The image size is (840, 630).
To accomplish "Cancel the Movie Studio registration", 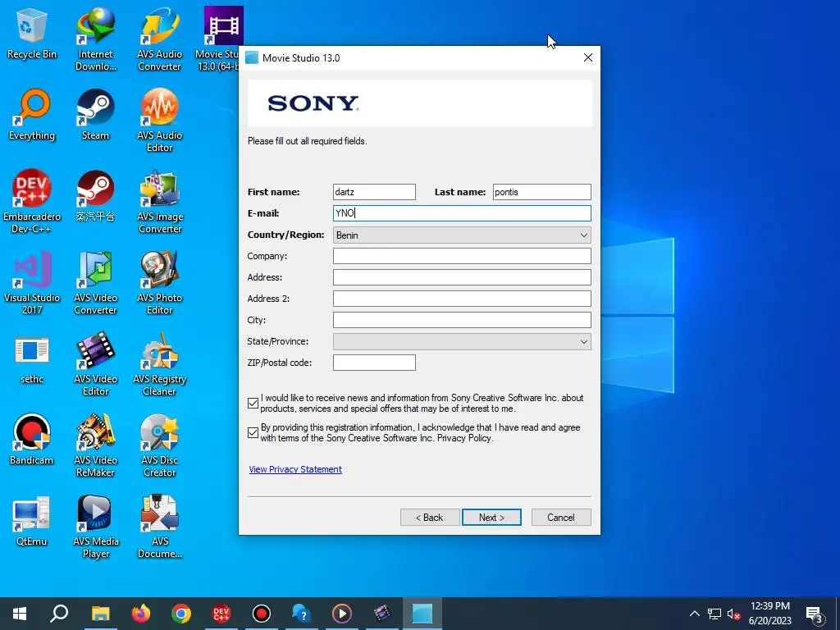I will pyautogui.click(x=561, y=518).
